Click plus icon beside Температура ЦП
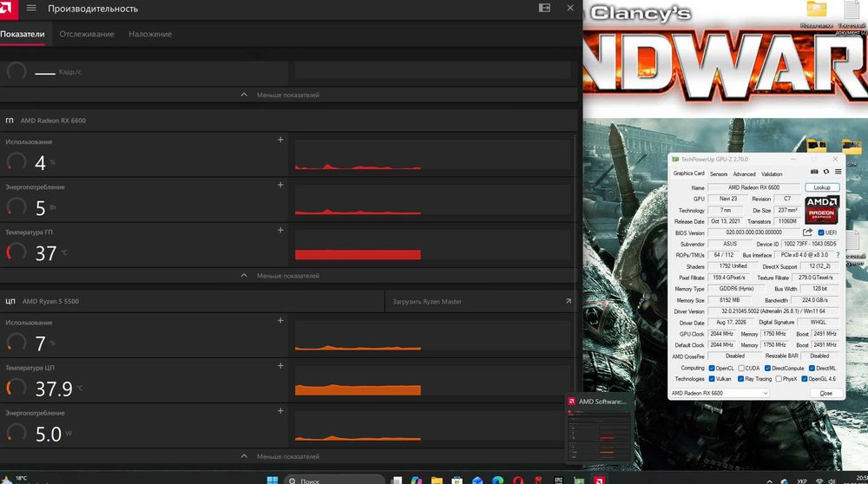 (280, 366)
